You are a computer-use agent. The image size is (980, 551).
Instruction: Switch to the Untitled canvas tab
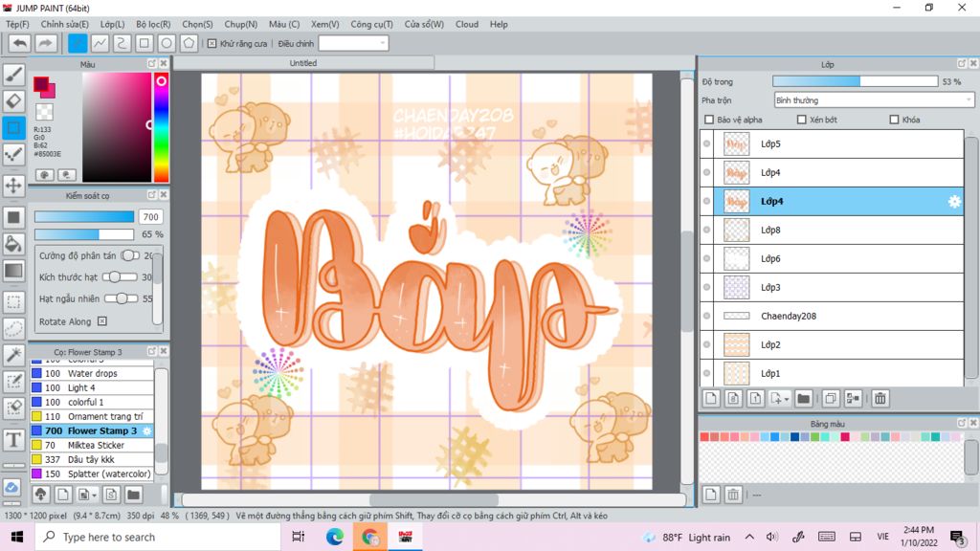coord(303,63)
